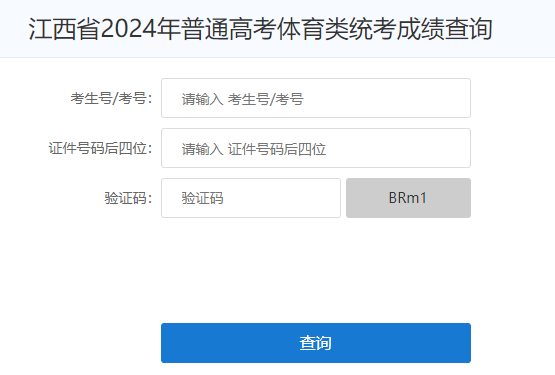Click the white 查询 text on blue button
Viewport: 555px width, 375px height.
(315, 343)
